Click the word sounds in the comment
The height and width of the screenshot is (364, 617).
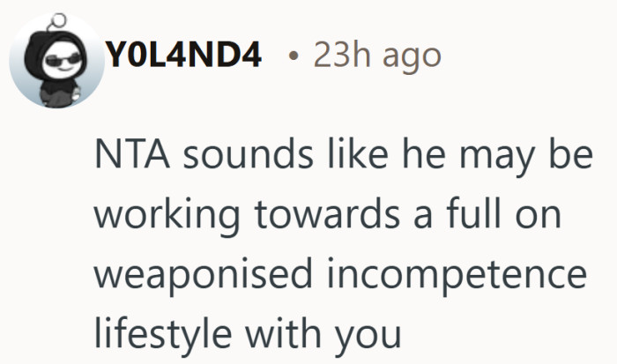(x=249, y=154)
